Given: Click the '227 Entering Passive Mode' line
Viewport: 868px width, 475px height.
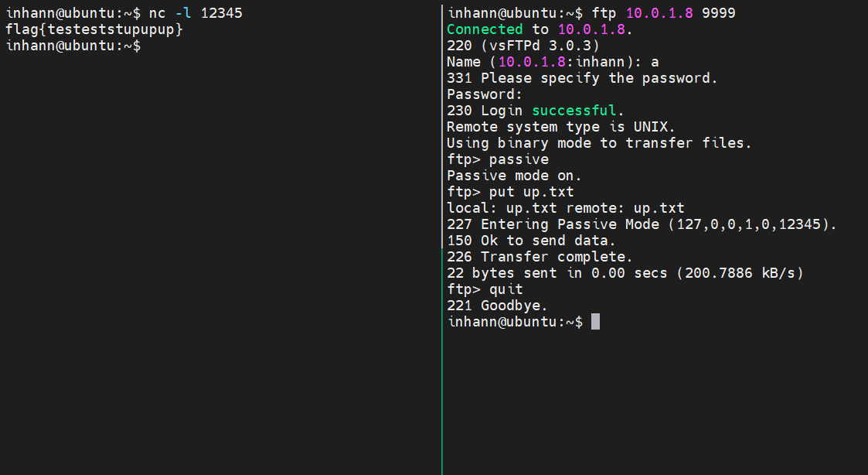Looking at the screenshot, I should tap(642, 224).
